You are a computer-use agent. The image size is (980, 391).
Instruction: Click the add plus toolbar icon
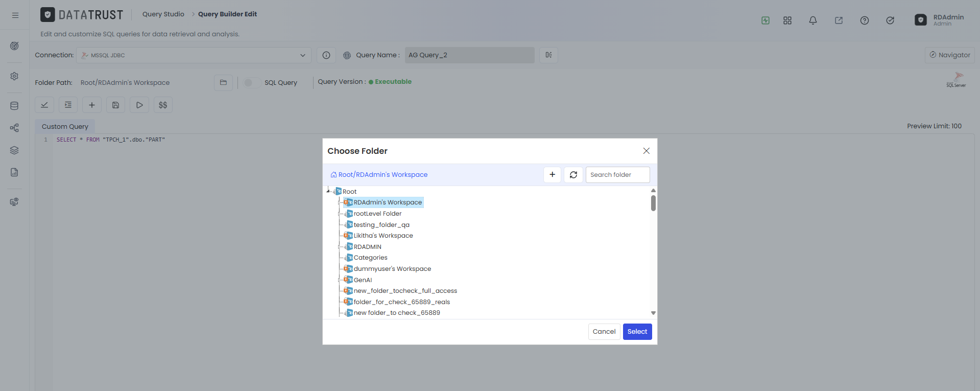coord(92,105)
